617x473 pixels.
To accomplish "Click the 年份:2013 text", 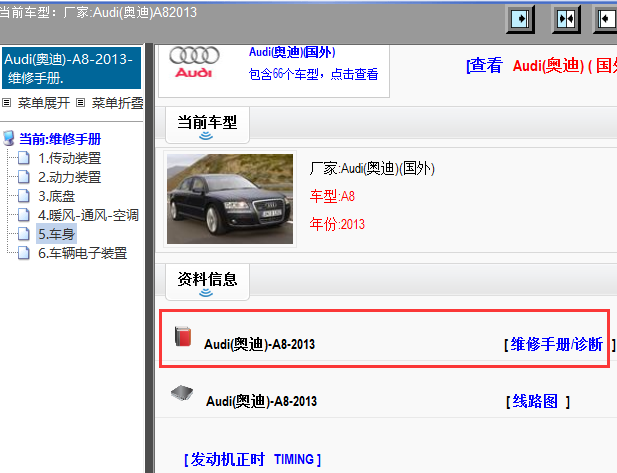I will click(337, 224).
